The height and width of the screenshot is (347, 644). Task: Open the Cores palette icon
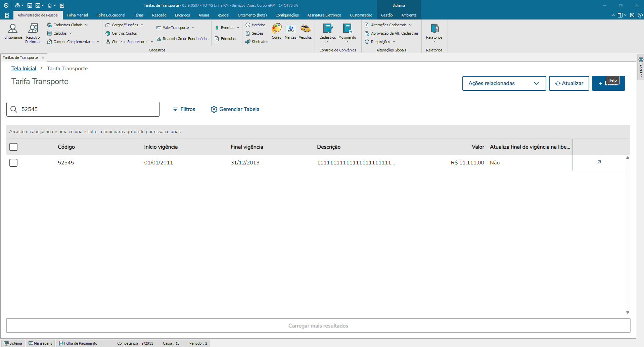[276, 32]
